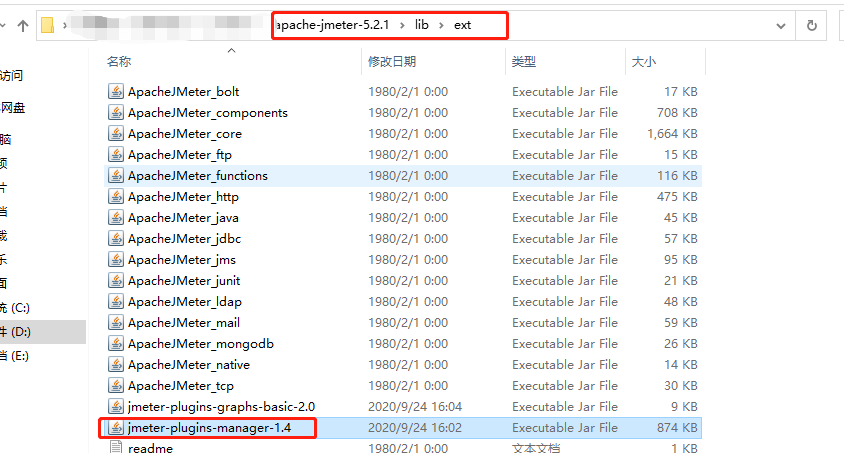Navigate to the lib breadcrumb folder
The width and height of the screenshot is (844, 453).
pyautogui.click(x=421, y=25)
